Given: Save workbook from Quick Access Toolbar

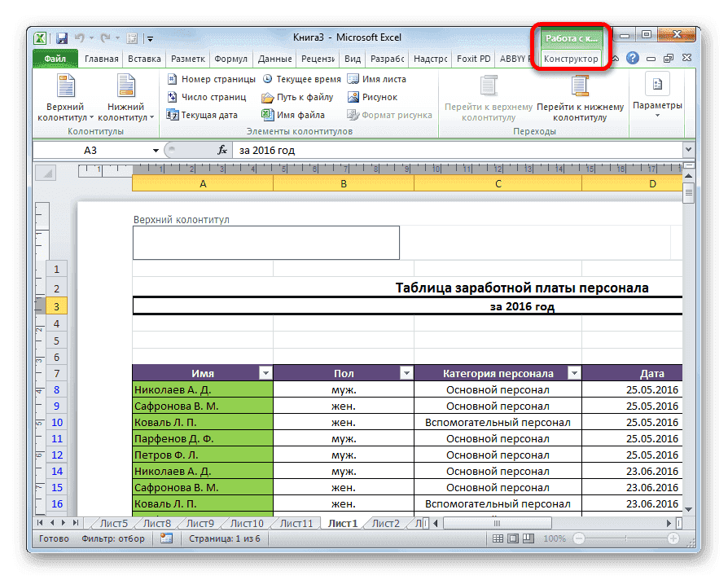Looking at the screenshot, I should coord(61,37).
